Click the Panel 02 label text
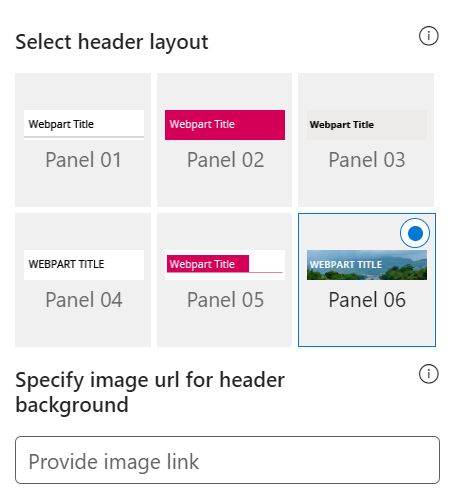The image size is (463, 496). pyautogui.click(x=225, y=160)
